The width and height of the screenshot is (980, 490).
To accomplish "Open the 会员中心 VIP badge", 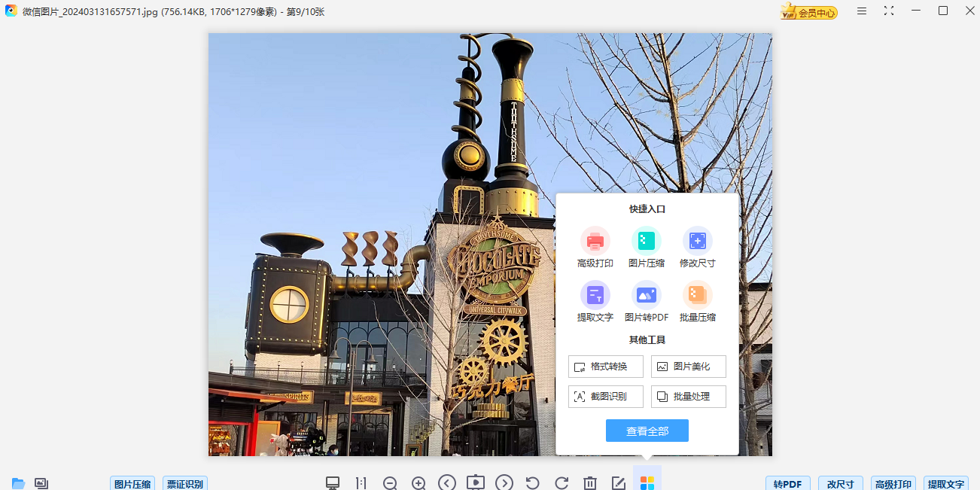I will click(809, 12).
